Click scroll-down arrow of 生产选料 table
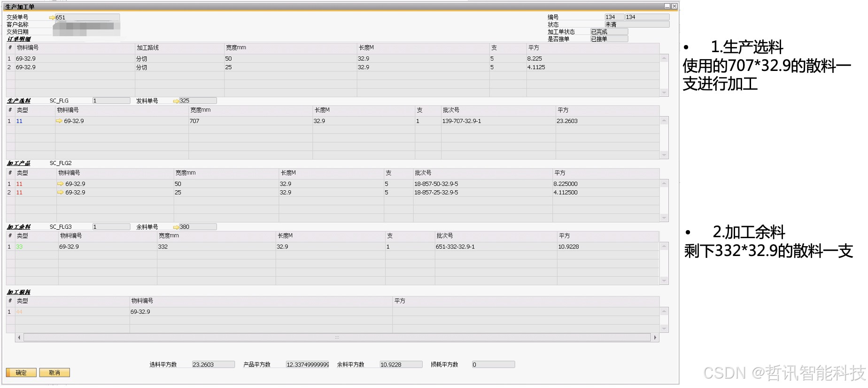868x388 pixels. (x=664, y=155)
